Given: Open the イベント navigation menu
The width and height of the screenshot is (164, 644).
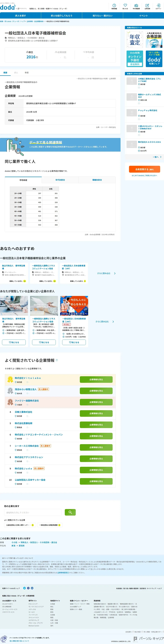Looking at the screenshot, I should [x=143, y=16].
